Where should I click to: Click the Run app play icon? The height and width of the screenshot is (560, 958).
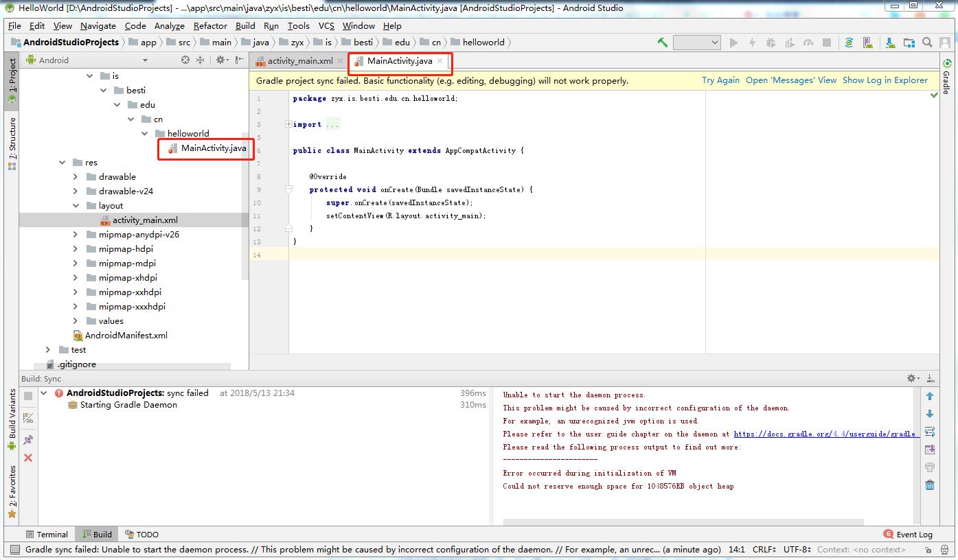[733, 43]
